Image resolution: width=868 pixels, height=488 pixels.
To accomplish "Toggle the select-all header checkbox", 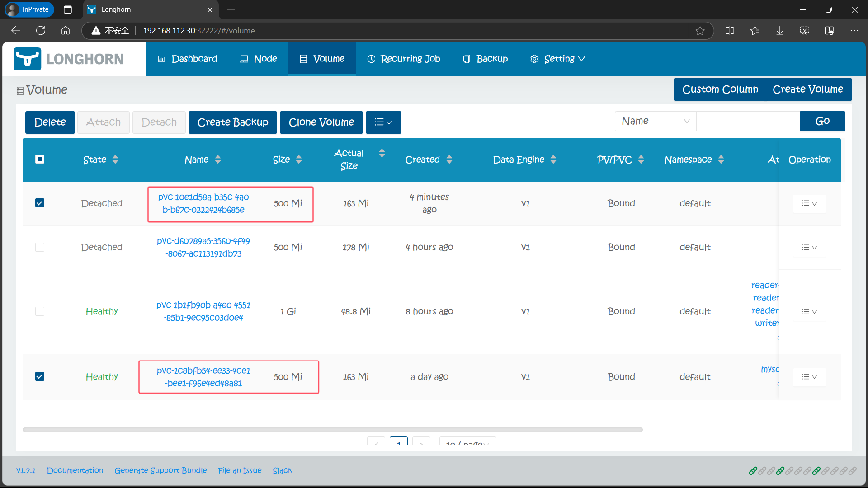I will 40,159.
